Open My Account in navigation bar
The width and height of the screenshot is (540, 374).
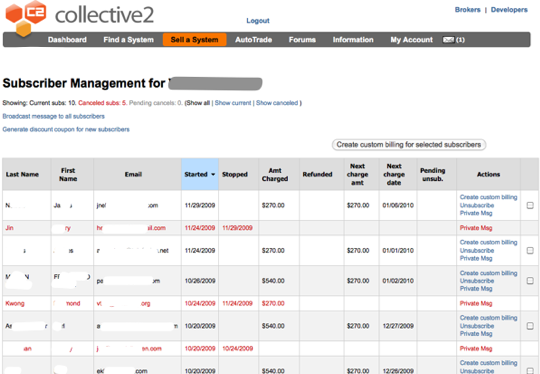[411, 40]
